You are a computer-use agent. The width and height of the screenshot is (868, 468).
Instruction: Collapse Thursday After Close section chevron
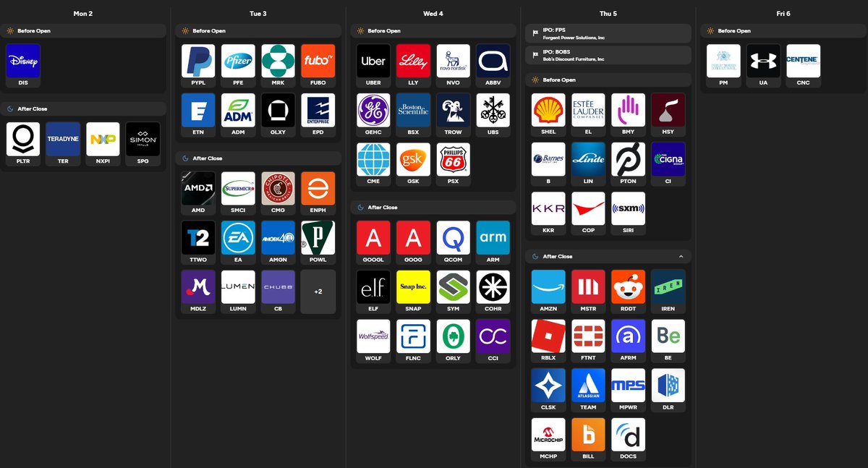681,256
